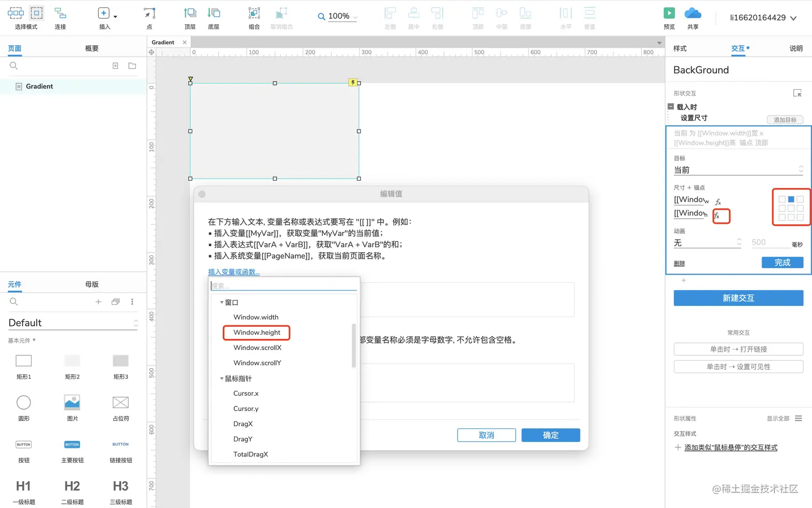Activate the 连接 connector tool
The width and height of the screenshot is (812, 508).
60,13
